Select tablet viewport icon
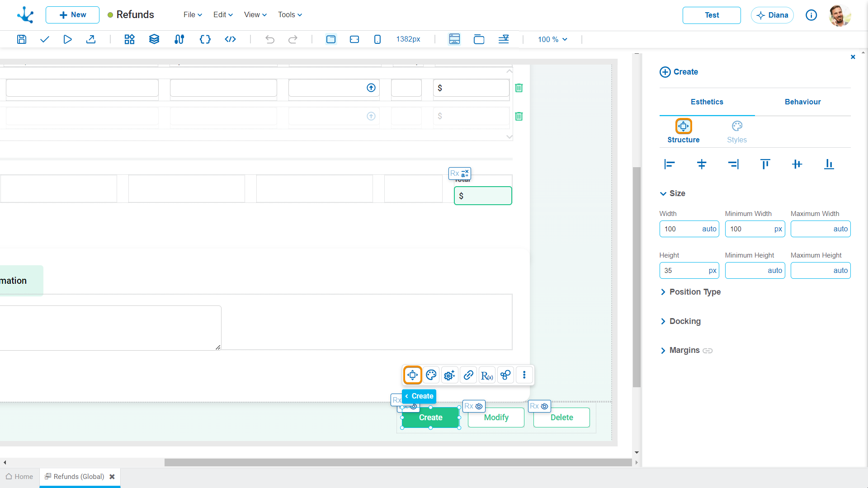The width and height of the screenshot is (868, 488). (x=354, y=39)
